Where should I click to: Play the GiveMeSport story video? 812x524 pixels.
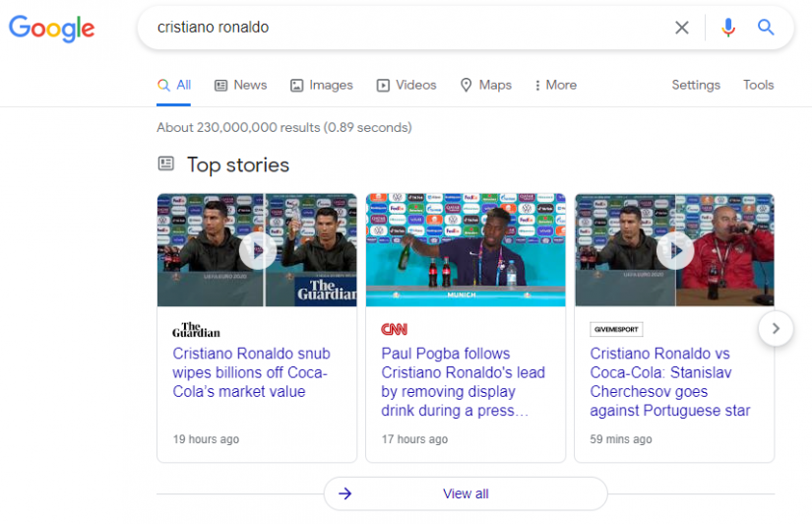click(x=675, y=250)
